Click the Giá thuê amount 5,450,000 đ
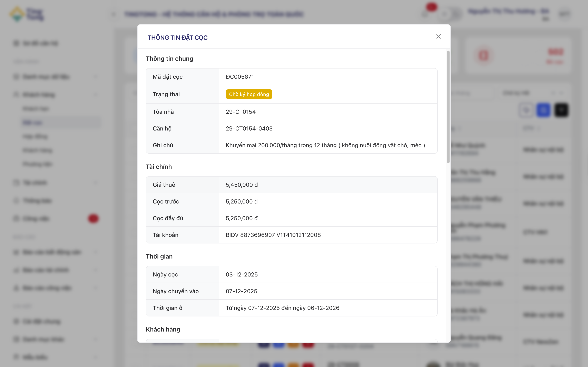The width and height of the screenshot is (588, 367). (242, 185)
